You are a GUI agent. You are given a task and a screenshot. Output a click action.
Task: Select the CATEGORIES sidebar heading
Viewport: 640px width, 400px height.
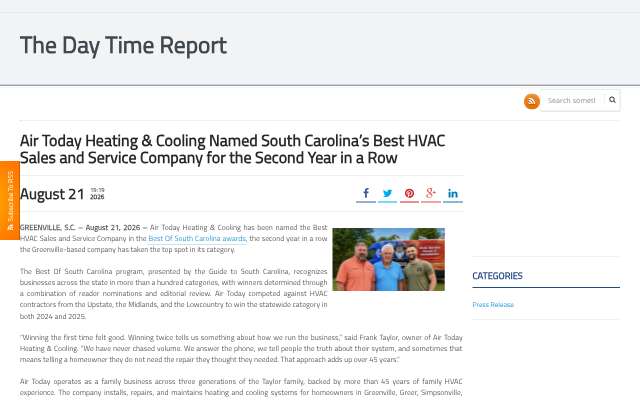pos(497,276)
